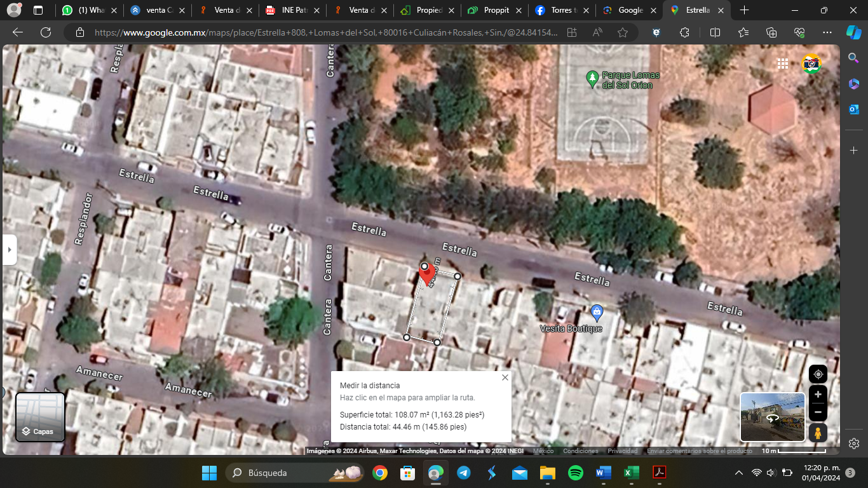Switch to the Proppit browser tab
This screenshot has width=868, height=488.
coord(496,10)
